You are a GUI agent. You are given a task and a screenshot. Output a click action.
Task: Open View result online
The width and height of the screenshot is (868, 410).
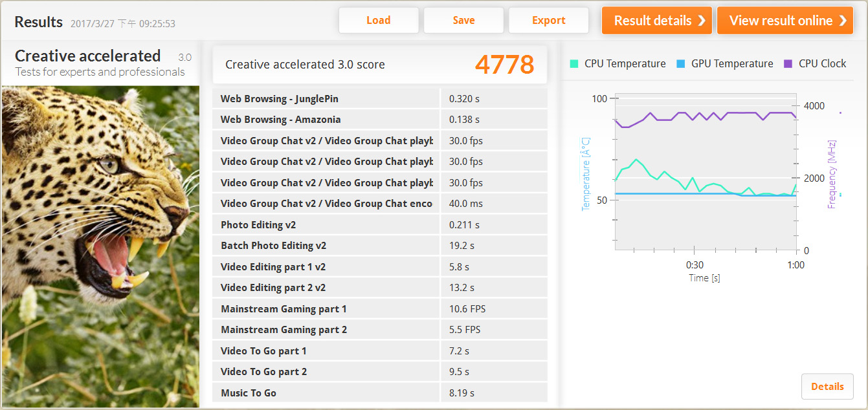(784, 20)
